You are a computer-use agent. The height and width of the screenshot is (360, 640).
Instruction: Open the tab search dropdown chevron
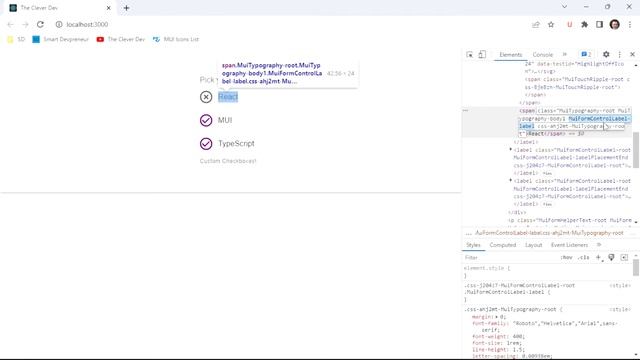click(x=564, y=7)
